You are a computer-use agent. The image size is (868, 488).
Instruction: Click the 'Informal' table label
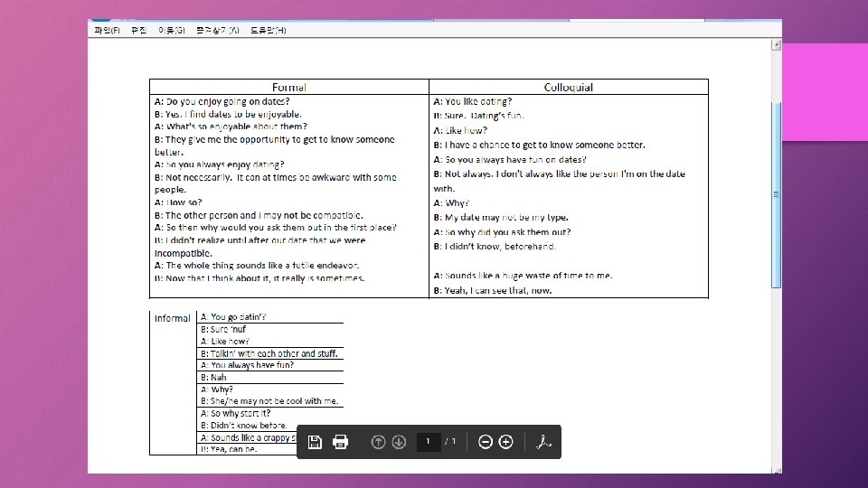point(172,318)
